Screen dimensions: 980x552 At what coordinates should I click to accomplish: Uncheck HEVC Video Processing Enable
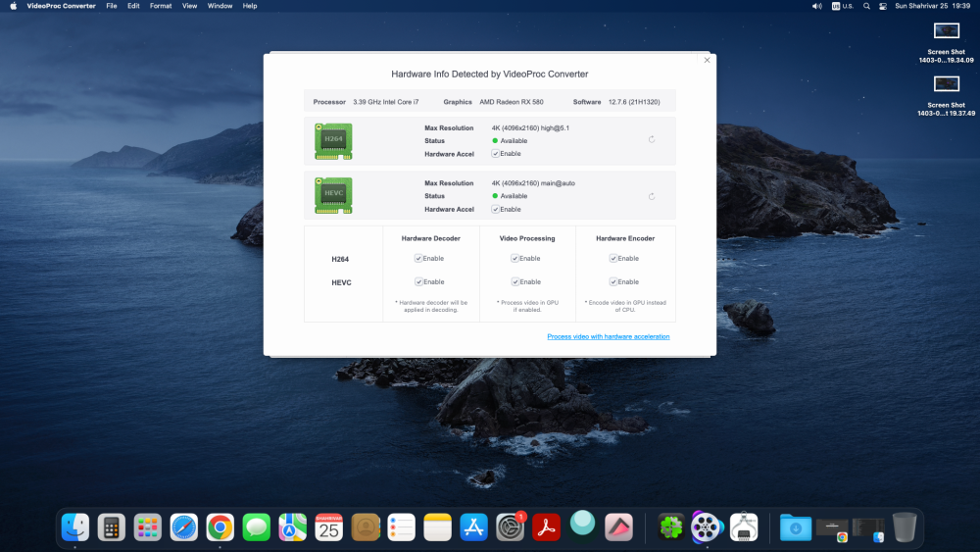point(515,282)
